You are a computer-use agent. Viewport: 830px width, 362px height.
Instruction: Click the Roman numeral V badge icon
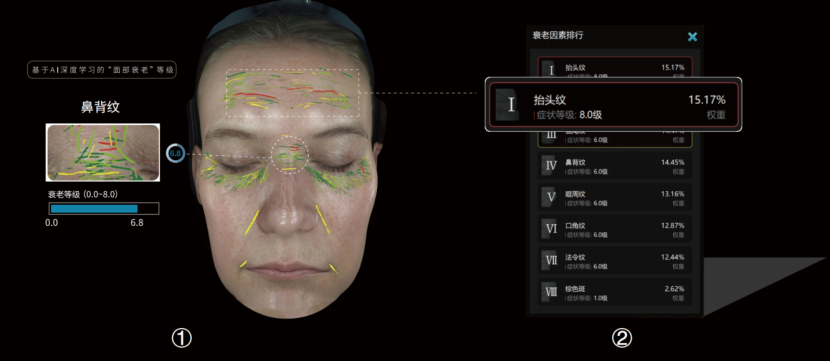[551, 197]
